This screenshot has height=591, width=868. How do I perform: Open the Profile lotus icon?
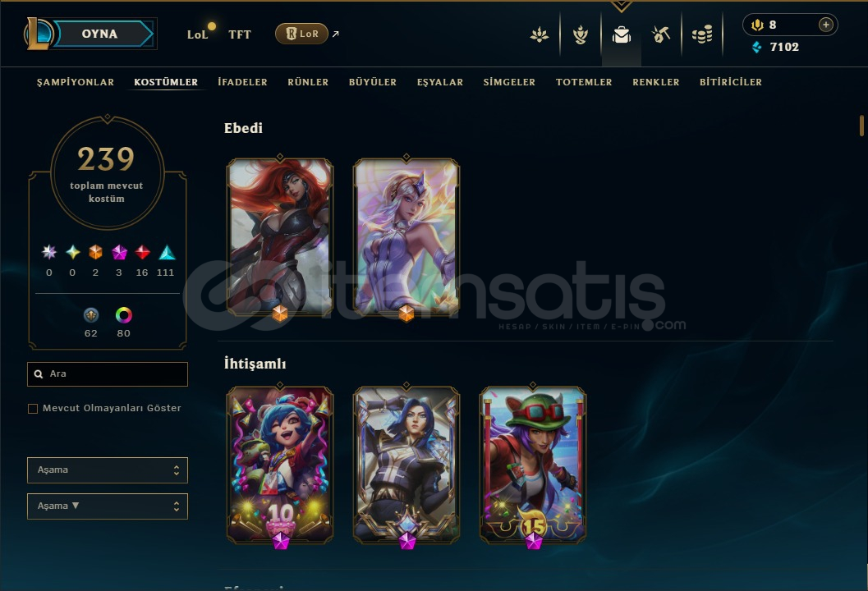click(x=540, y=34)
